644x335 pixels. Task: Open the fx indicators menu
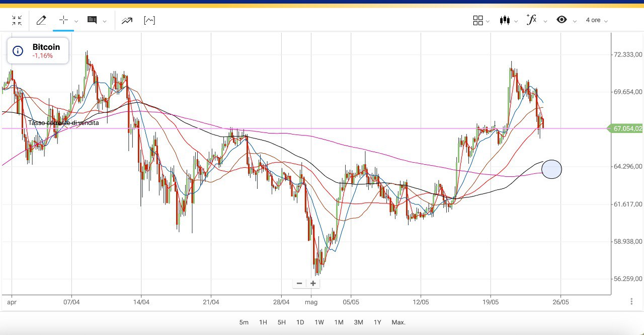531,20
